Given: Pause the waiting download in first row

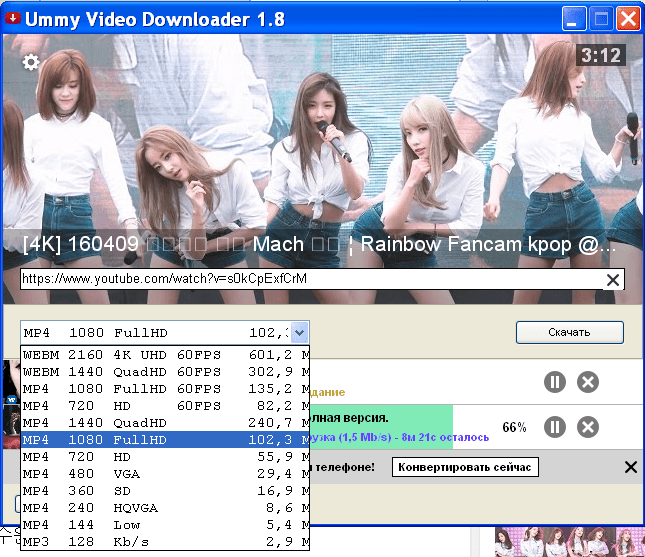Looking at the screenshot, I should [x=555, y=382].
